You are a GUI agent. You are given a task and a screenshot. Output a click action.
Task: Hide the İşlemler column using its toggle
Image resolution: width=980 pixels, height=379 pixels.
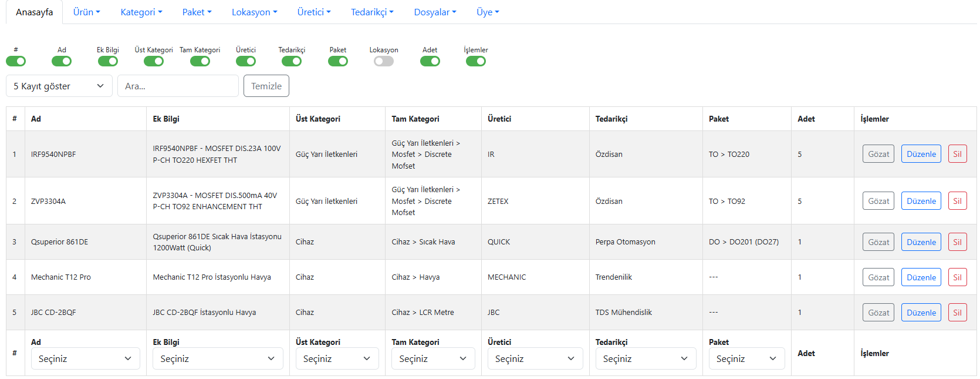tap(475, 61)
